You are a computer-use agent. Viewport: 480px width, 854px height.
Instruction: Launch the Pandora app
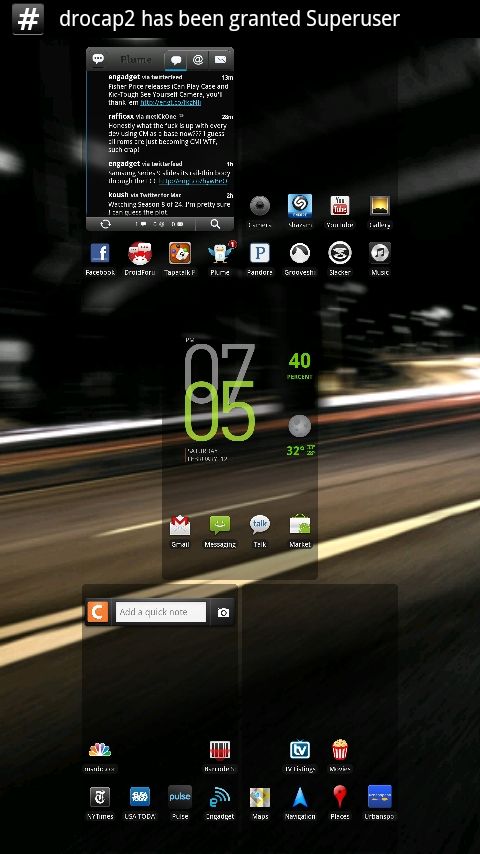click(x=259, y=253)
